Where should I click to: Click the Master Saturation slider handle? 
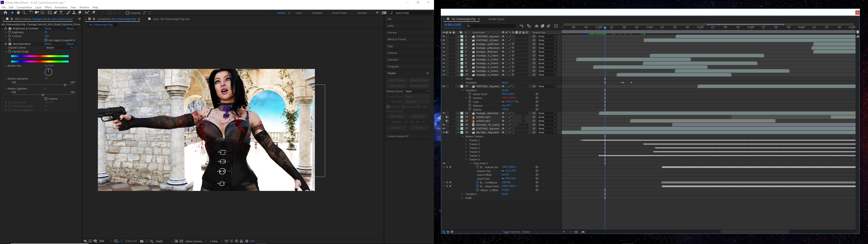(x=65, y=85)
